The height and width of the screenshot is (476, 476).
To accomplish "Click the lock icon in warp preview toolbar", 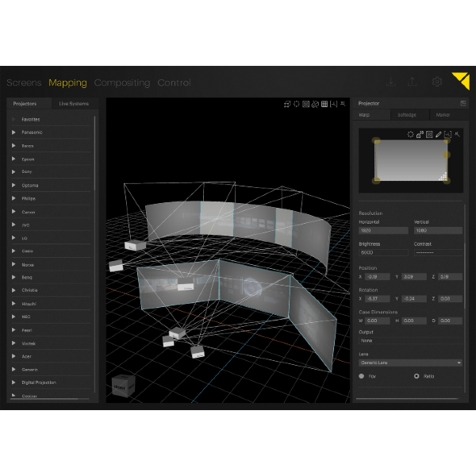I will (420, 135).
